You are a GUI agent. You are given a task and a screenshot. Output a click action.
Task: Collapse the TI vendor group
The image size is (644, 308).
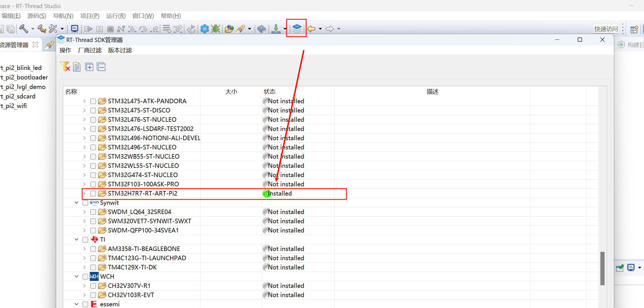click(76, 239)
